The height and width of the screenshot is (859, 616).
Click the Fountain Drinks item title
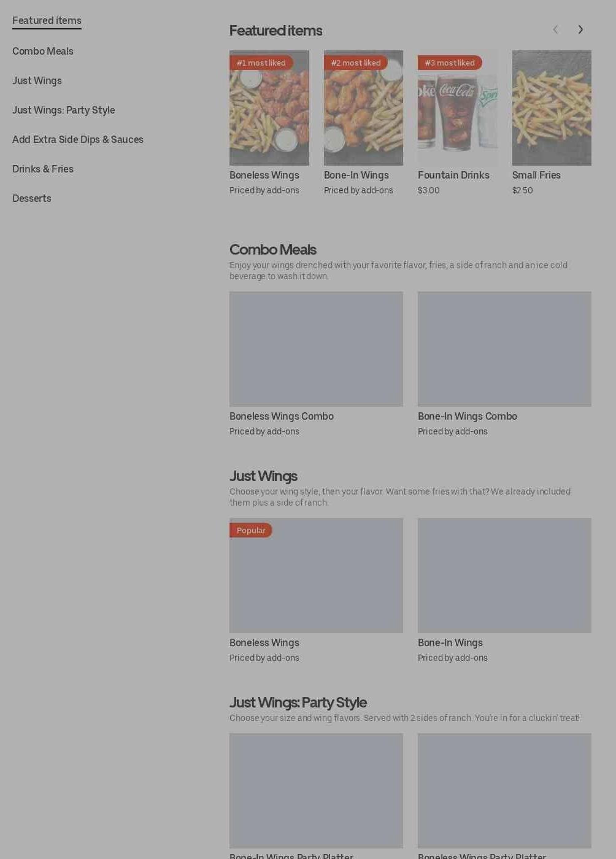click(x=453, y=175)
